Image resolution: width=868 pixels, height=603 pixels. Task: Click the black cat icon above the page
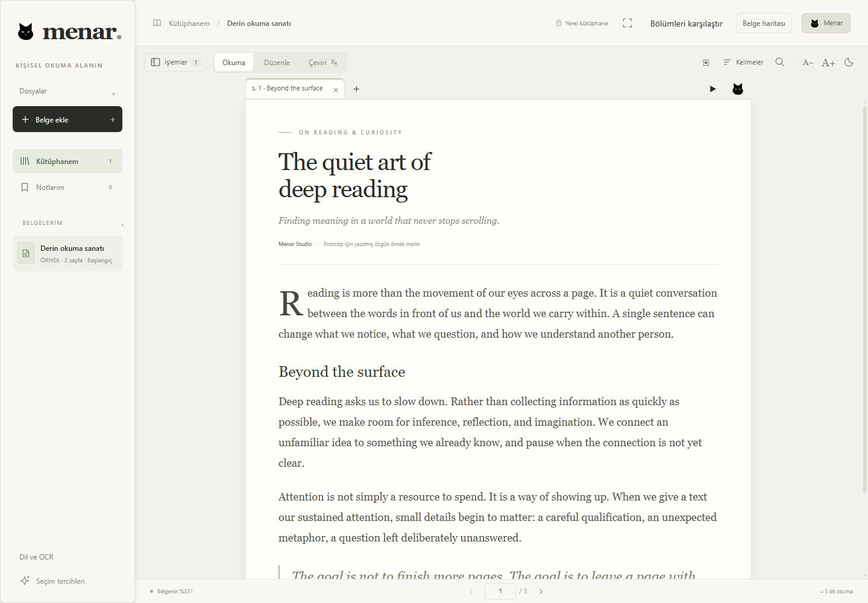(x=737, y=89)
